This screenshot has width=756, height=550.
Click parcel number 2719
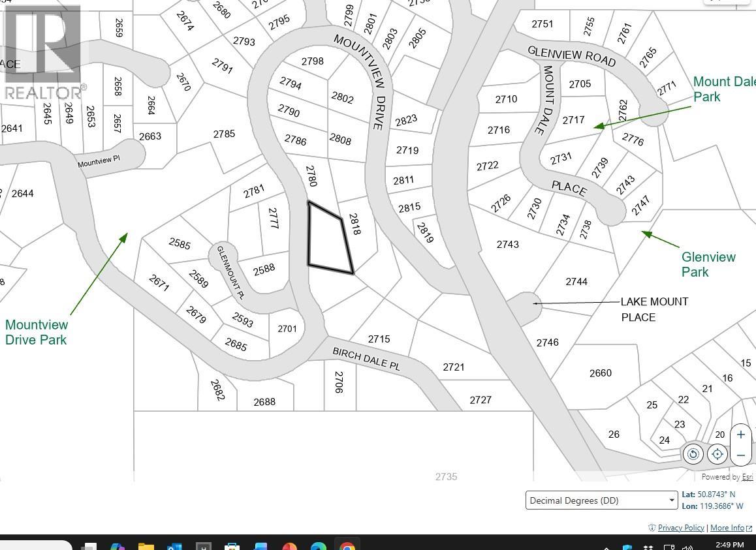tap(407, 150)
